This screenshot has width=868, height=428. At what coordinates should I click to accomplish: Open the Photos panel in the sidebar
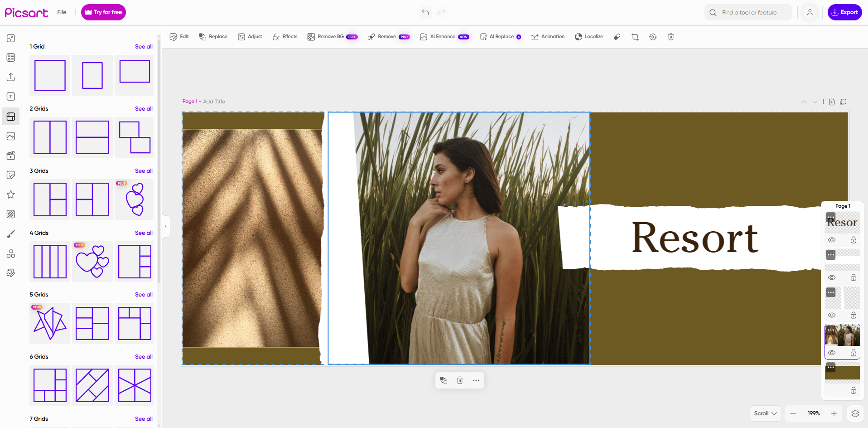pos(11,136)
